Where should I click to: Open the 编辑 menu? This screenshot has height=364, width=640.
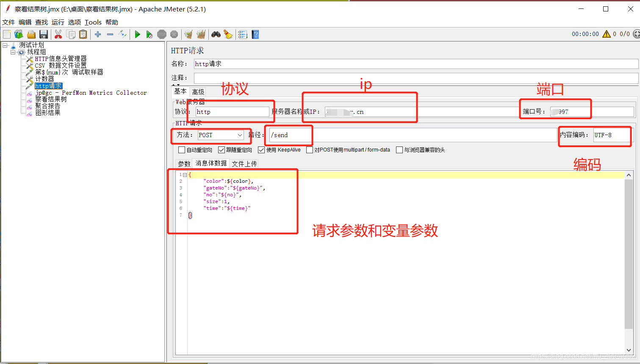25,22
